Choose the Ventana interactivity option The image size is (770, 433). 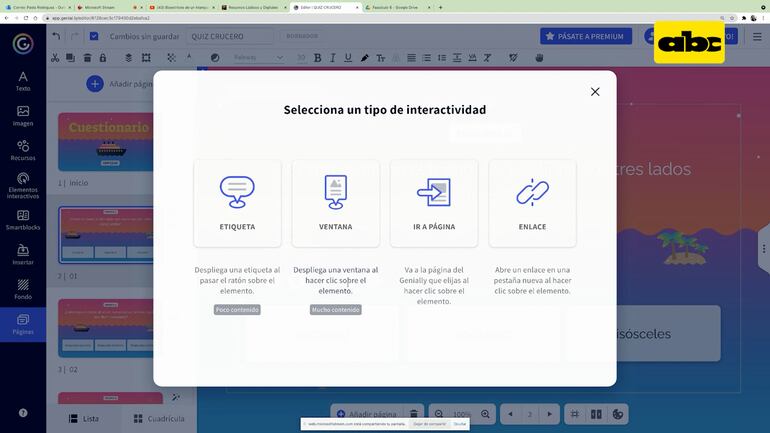pyautogui.click(x=335, y=203)
